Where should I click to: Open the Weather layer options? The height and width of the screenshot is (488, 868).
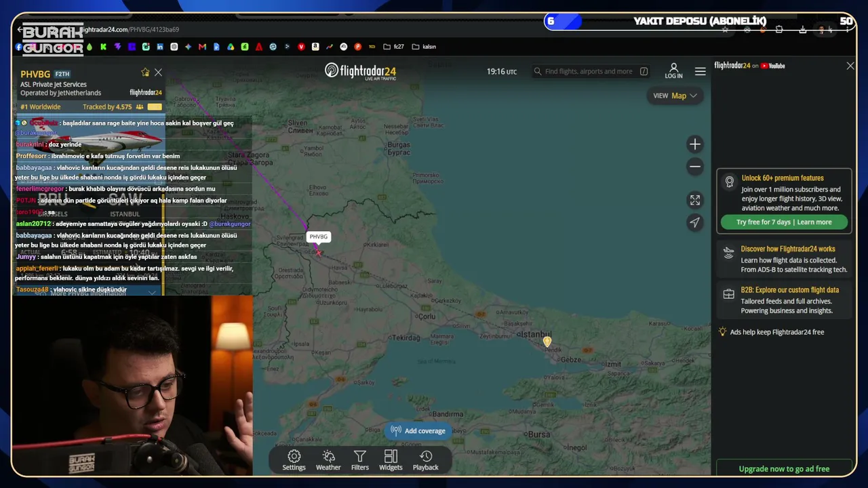click(328, 460)
